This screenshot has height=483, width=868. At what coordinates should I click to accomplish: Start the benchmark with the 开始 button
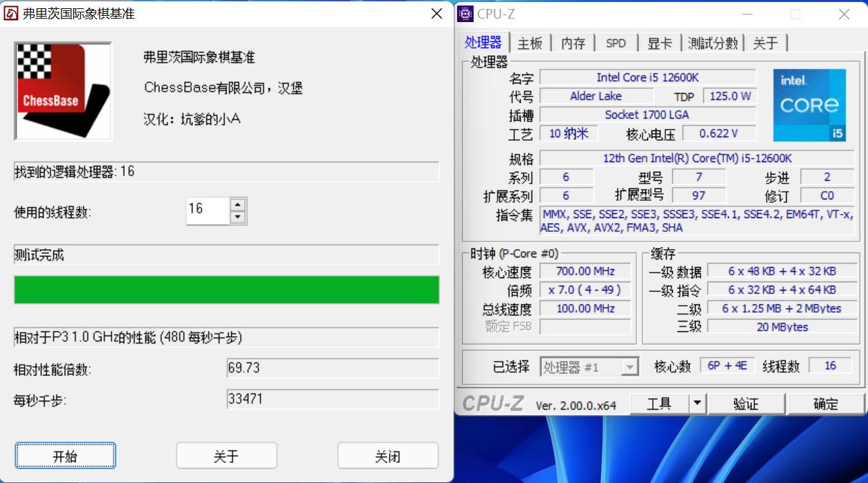click(x=65, y=455)
